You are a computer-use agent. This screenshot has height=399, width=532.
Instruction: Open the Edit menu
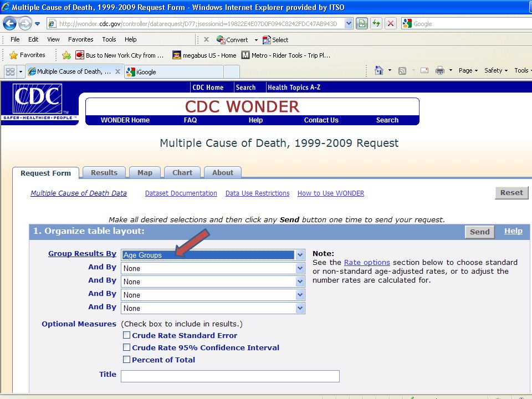[x=33, y=39]
